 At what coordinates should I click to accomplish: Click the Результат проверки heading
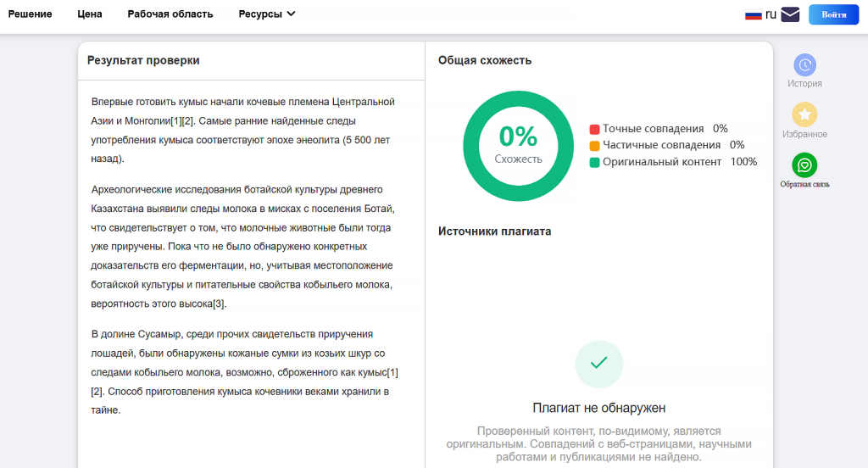click(x=143, y=60)
